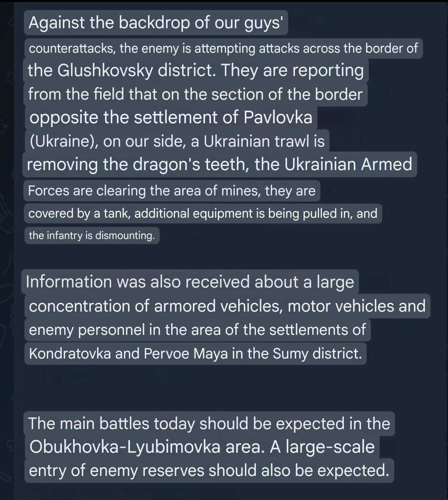Click 'Information was also received about a large'
448x500 pixels.
click(190, 282)
